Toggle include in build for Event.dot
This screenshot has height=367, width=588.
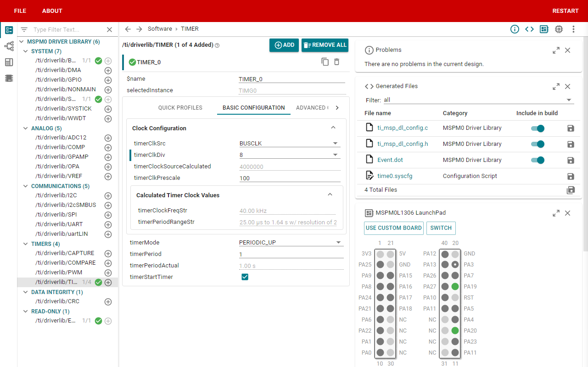coord(538,160)
